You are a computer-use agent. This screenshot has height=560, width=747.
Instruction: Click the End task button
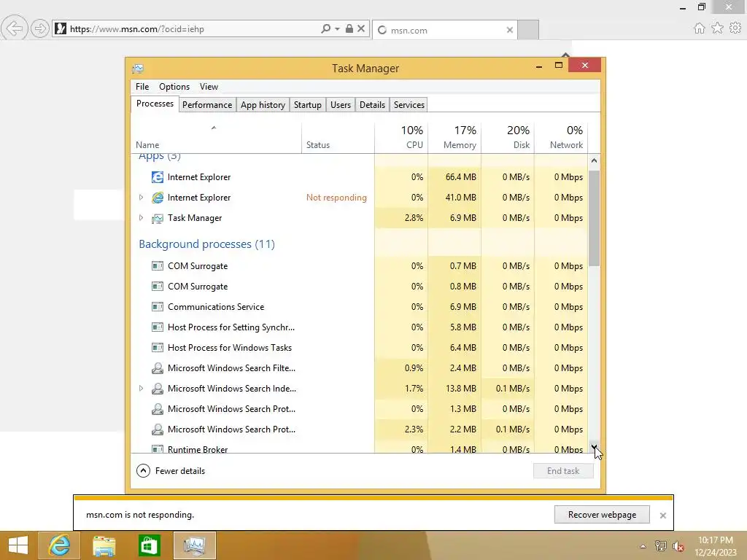pos(563,471)
